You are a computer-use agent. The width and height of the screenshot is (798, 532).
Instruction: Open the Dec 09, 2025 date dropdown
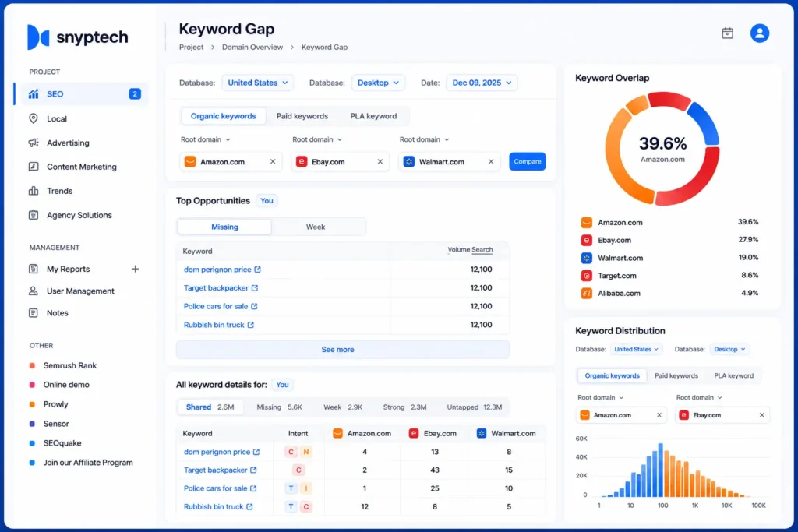pyautogui.click(x=482, y=83)
